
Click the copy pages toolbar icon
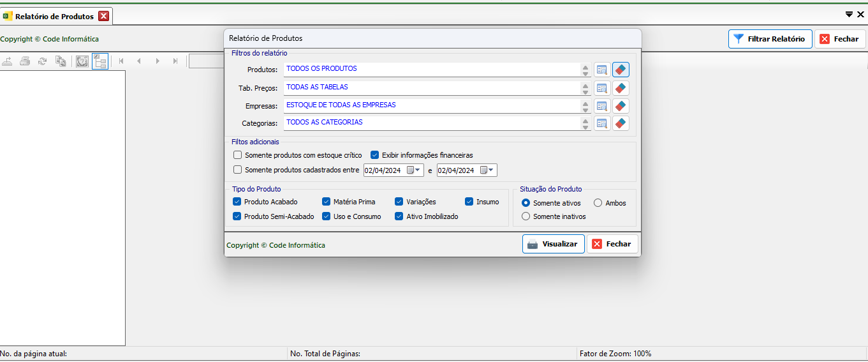tap(60, 61)
